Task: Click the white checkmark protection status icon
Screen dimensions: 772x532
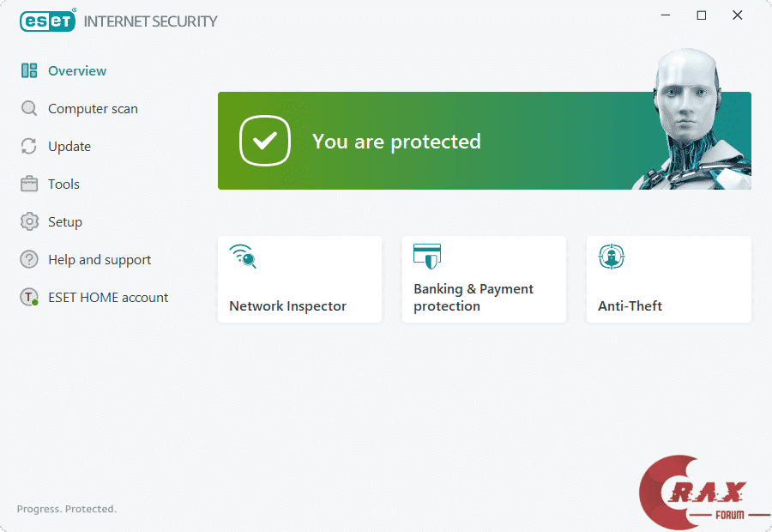Action: [265, 141]
